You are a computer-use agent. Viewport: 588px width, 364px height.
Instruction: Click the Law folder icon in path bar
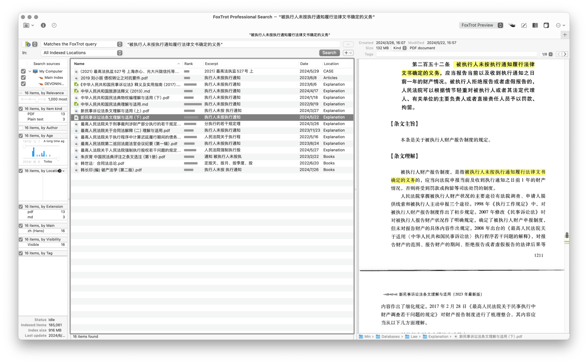pos(407,337)
